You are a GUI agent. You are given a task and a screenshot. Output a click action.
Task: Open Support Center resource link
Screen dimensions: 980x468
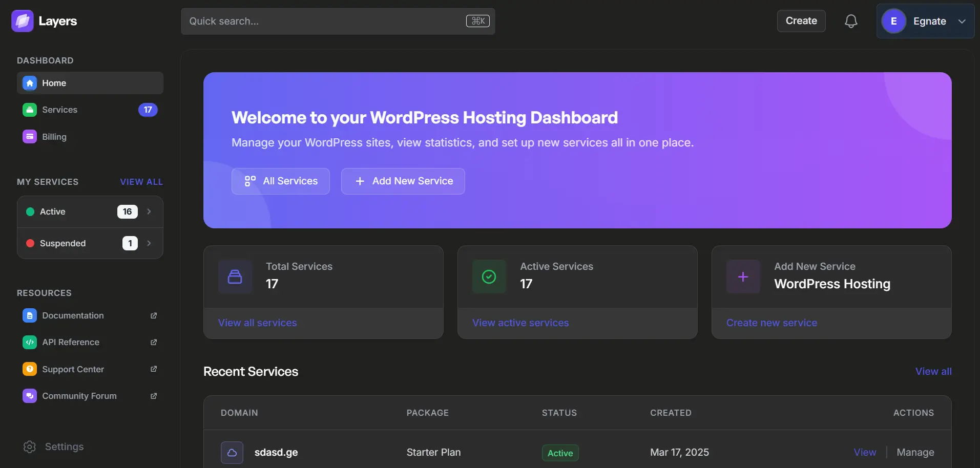coord(90,369)
